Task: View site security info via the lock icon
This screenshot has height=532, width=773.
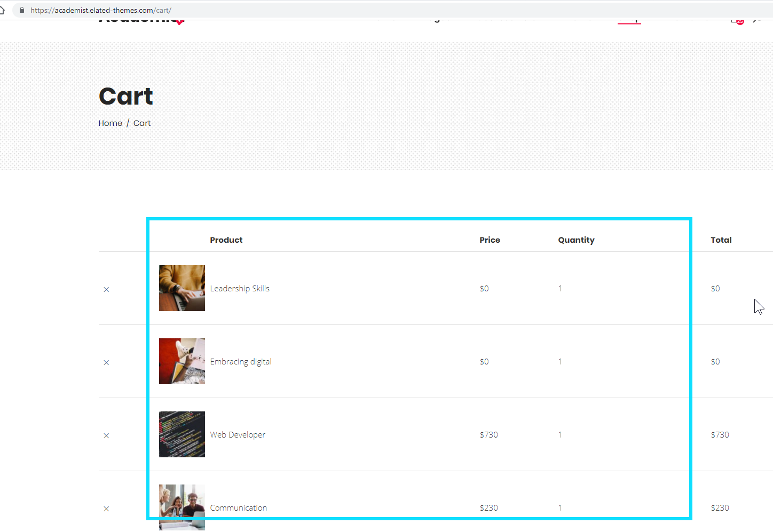Action: click(22, 10)
